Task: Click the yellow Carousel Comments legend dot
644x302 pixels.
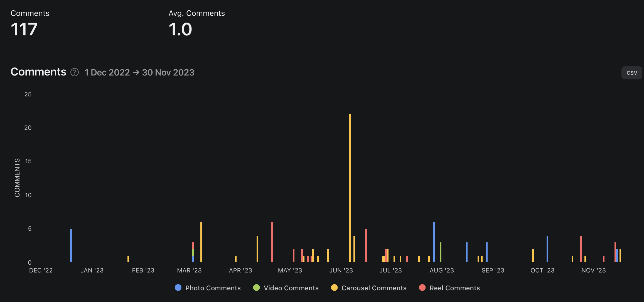Action: point(334,288)
